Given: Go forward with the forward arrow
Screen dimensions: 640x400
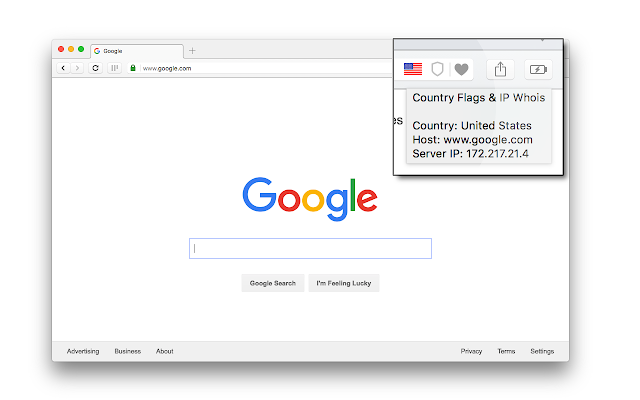Looking at the screenshot, I should point(77,68).
